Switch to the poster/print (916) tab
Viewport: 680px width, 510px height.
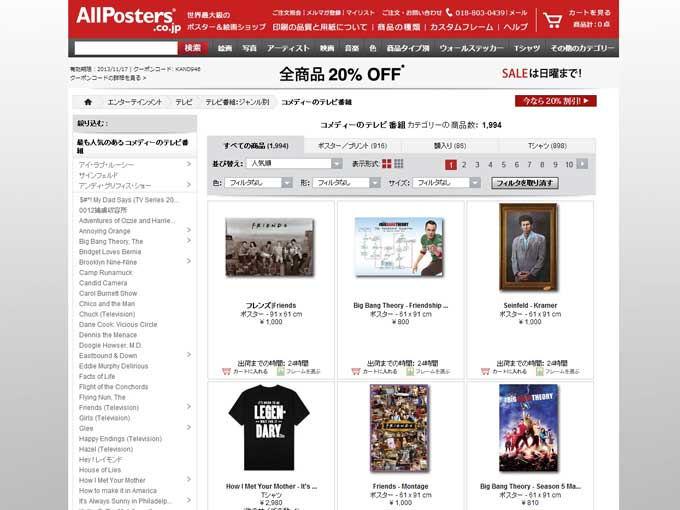tap(352, 146)
